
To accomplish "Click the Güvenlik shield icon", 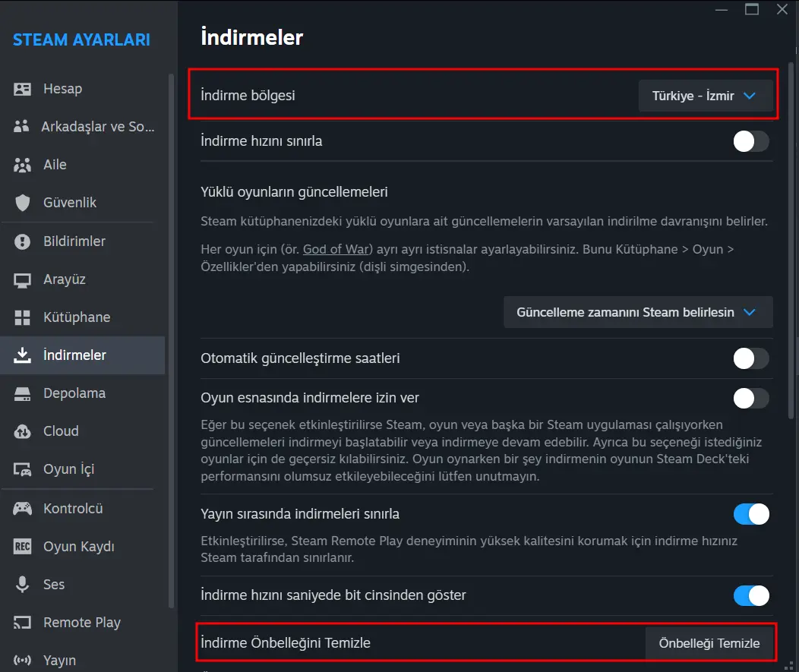I will [23, 203].
